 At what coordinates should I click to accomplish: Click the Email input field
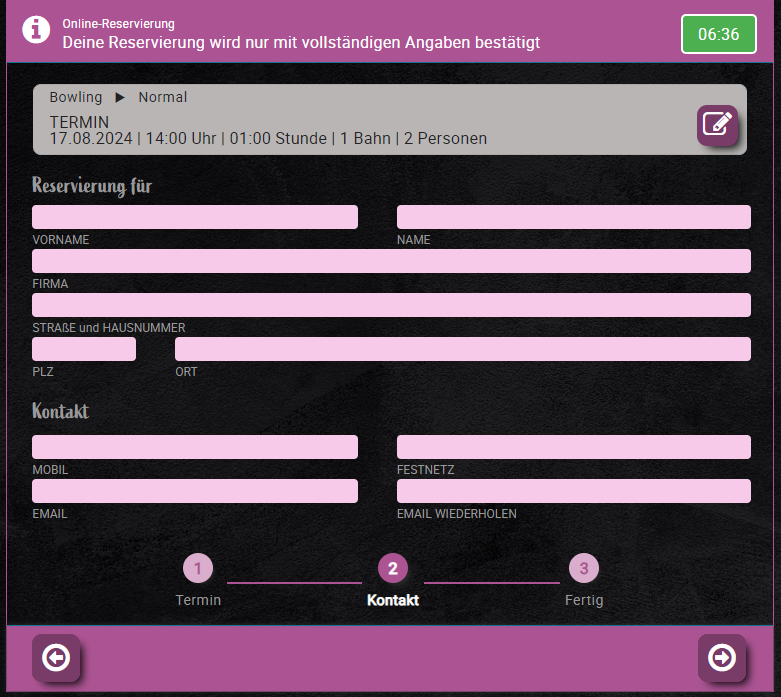tap(195, 491)
